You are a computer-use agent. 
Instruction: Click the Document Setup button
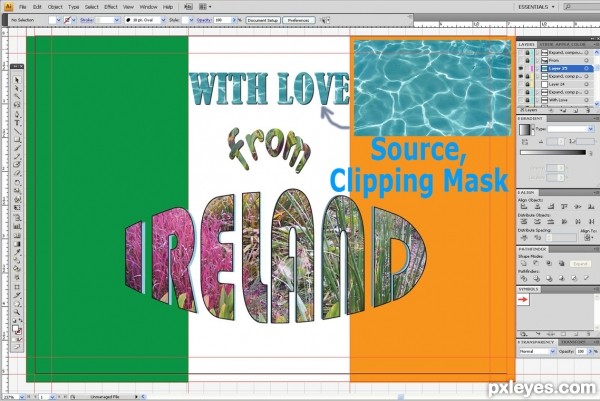coord(263,20)
